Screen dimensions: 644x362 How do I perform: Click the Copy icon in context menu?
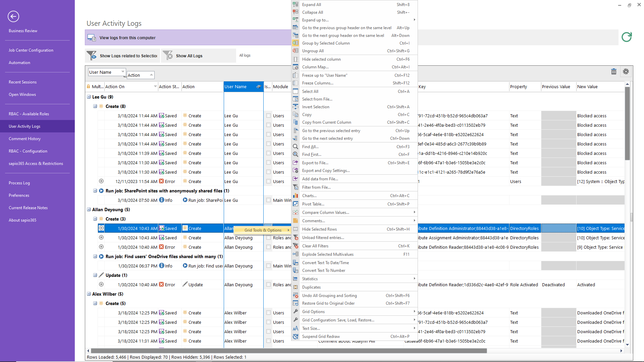296,114
